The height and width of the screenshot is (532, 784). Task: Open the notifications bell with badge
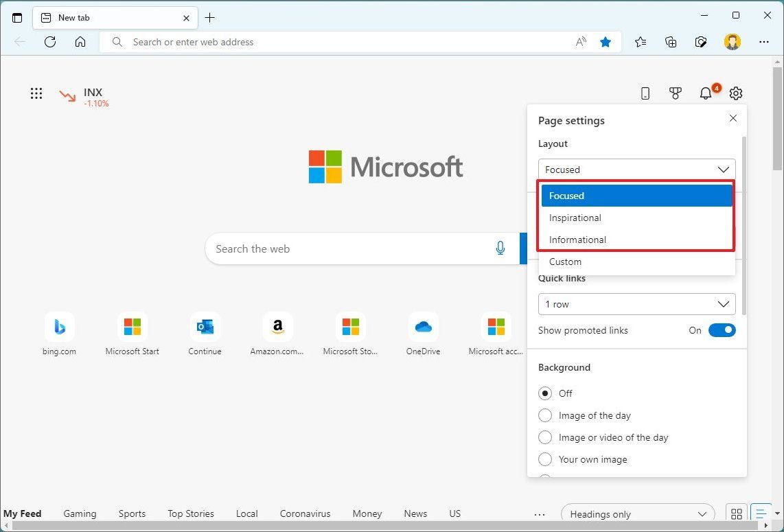click(x=706, y=93)
